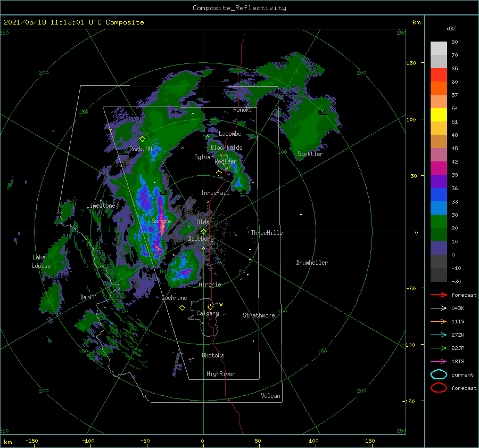Click the Calgary city label
The width and height of the screenshot is (479, 448).
208,313
